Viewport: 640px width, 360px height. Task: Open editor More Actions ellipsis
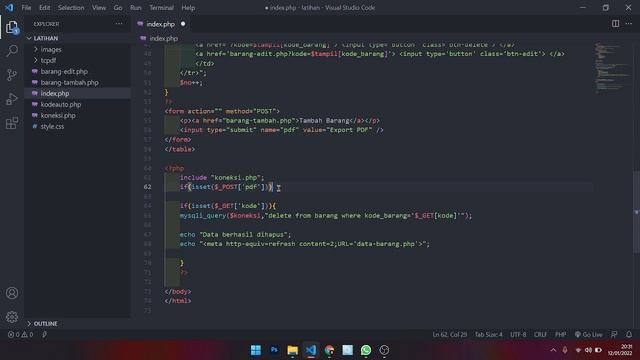629,24
